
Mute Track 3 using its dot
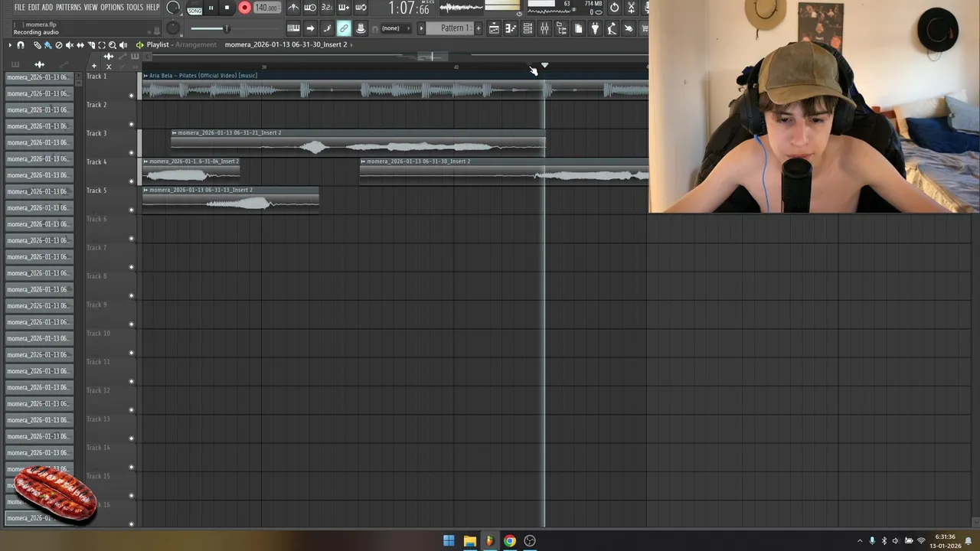[x=131, y=152]
